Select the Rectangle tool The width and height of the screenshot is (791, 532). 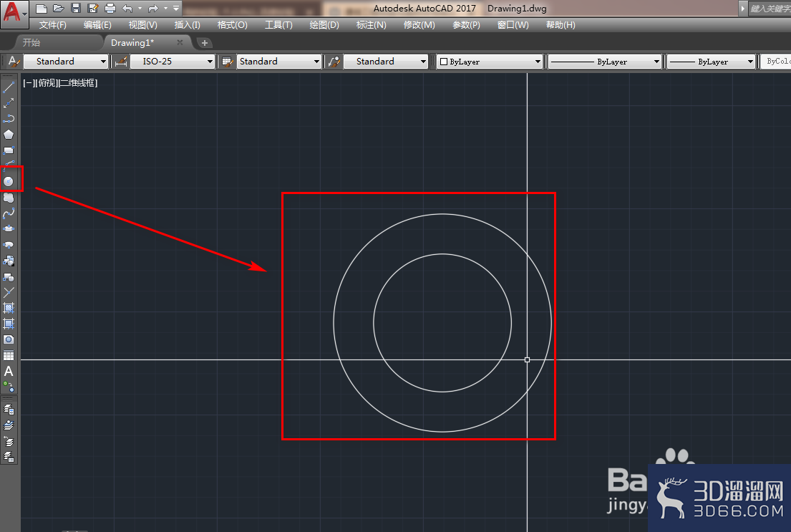9,150
